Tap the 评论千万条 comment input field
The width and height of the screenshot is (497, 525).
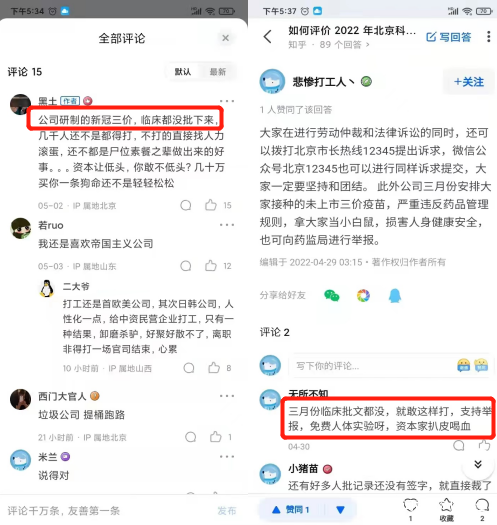tap(104, 510)
